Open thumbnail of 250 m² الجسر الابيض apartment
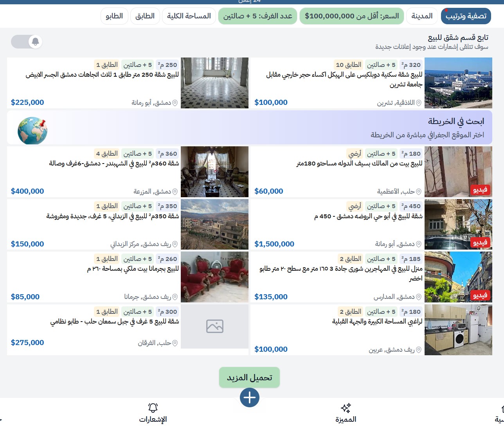Screen dimensions: 504x428 (x=214, y=83)
